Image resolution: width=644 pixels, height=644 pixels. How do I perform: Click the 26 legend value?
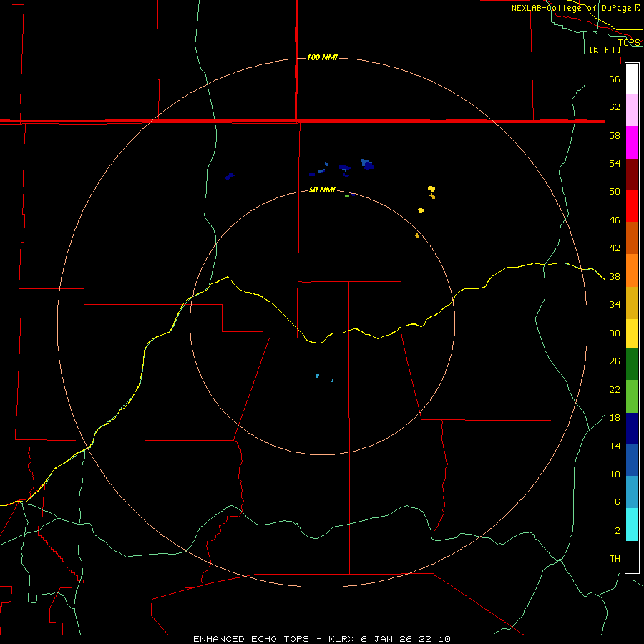point(615,361)
